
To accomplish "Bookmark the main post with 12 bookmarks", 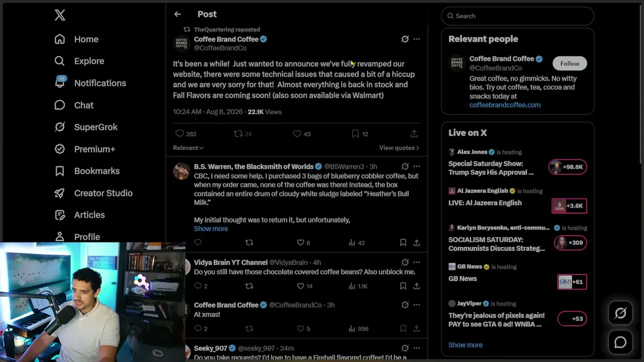I will 355,134.
